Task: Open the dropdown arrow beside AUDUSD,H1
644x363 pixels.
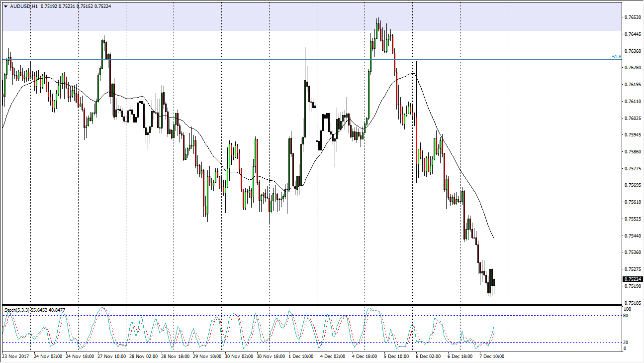Action: 5,7
